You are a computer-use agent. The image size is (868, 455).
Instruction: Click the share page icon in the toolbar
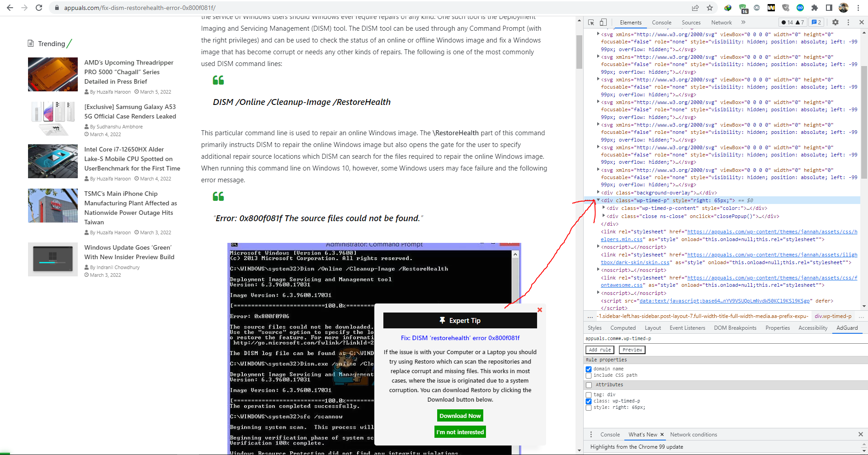point(695,8)
